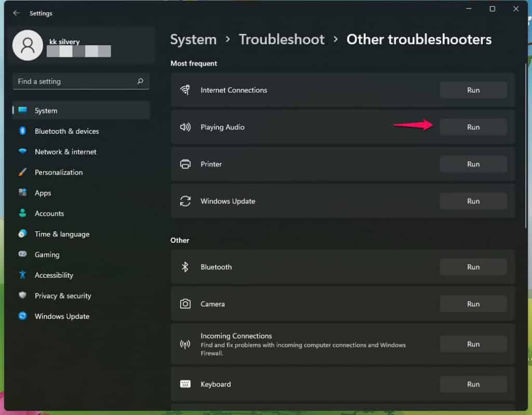Run the Windows Update troubleshooter

coord(473,201)
